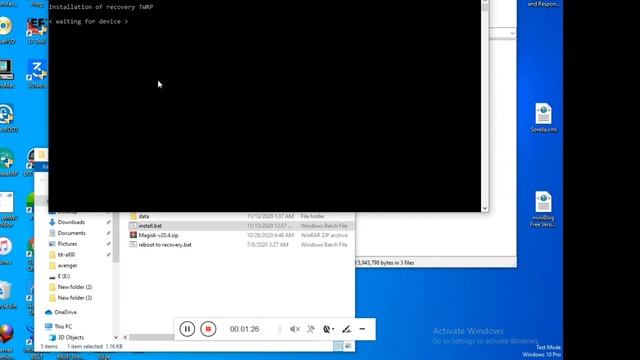Open New folder (3) in navigation pane

coord(75,298)
